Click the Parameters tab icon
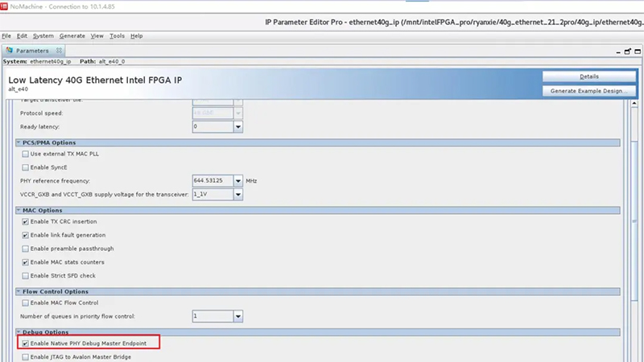Viewport: 644px width, 362px height. (10, 50)
